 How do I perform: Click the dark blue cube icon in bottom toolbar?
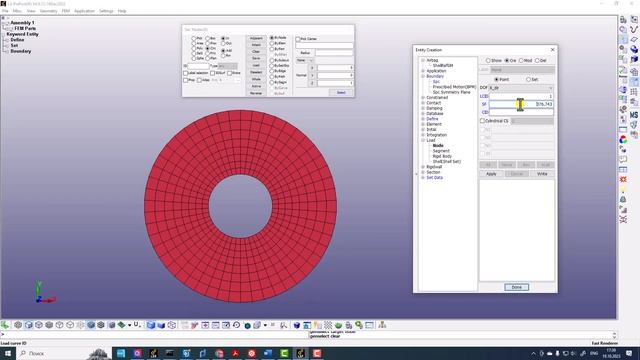pos(297,325)
